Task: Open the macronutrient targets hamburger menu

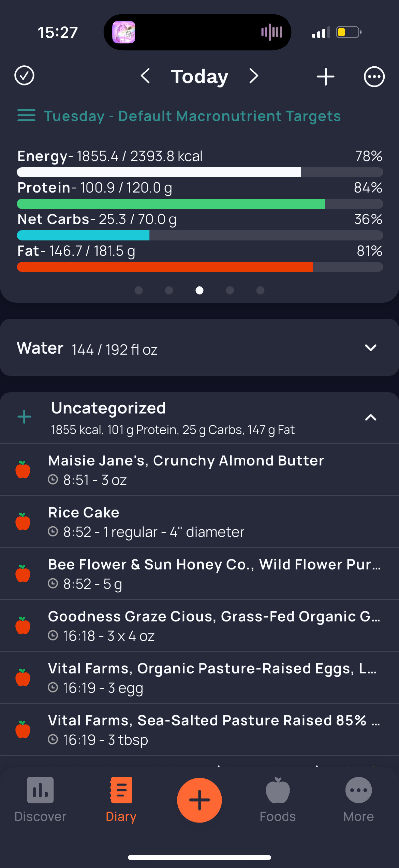Action: pos(26,116)
